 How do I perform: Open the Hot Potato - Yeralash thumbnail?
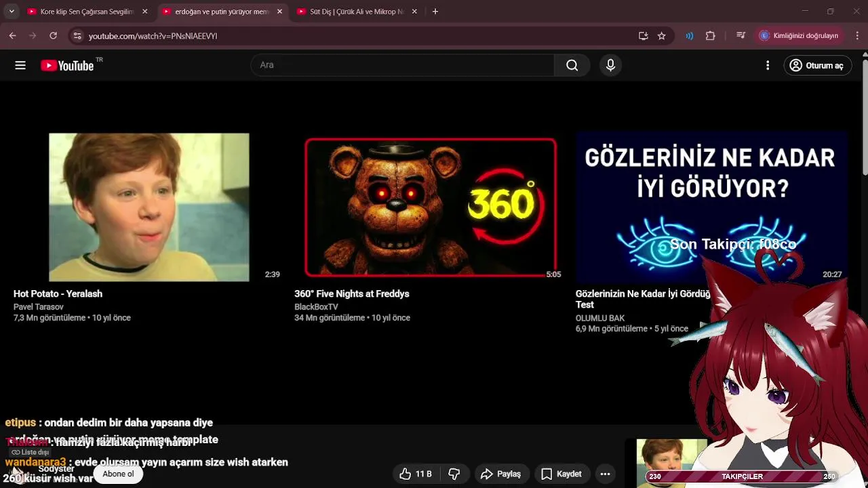pyautogui.click(x=149, y=207)
